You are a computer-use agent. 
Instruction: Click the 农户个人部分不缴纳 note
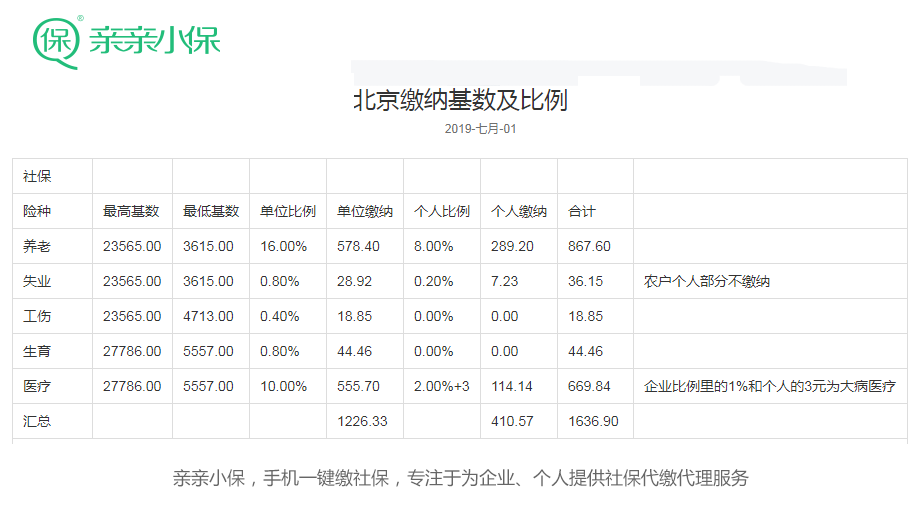707,281
